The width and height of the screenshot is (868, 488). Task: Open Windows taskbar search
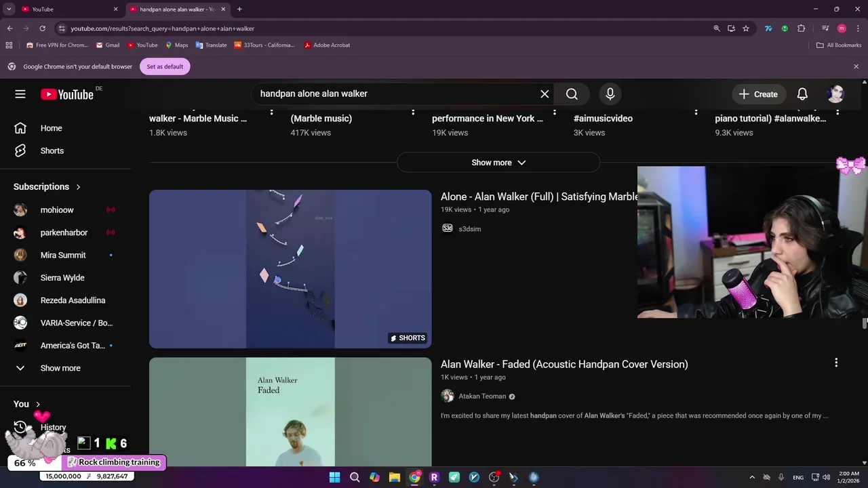coord(355,477)
